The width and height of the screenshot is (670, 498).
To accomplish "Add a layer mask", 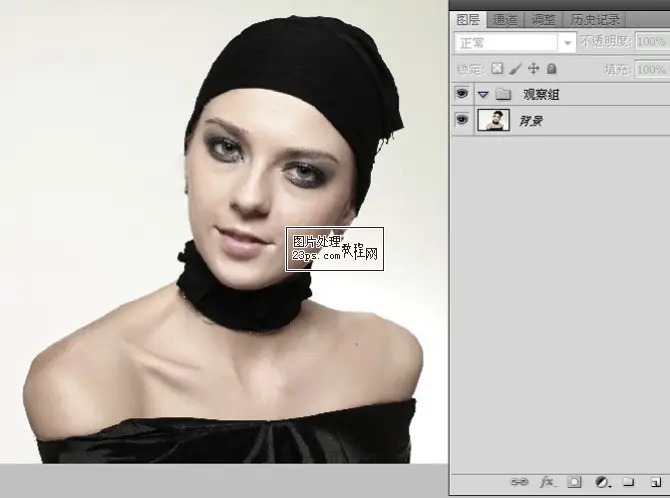I will click(x=574, y=481).
